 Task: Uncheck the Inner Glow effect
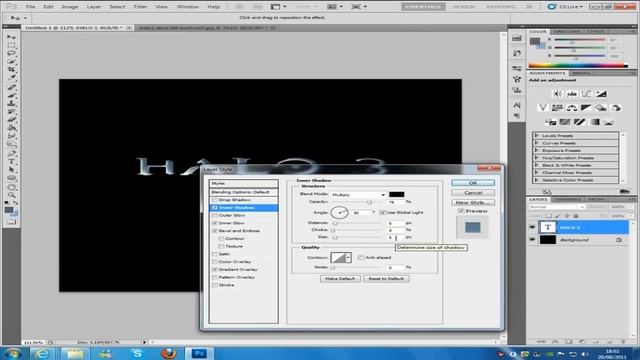tap(215, 223)
